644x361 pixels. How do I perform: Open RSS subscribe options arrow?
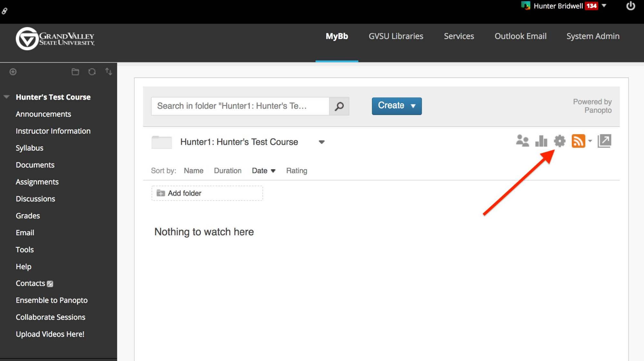tap(590, 141)
